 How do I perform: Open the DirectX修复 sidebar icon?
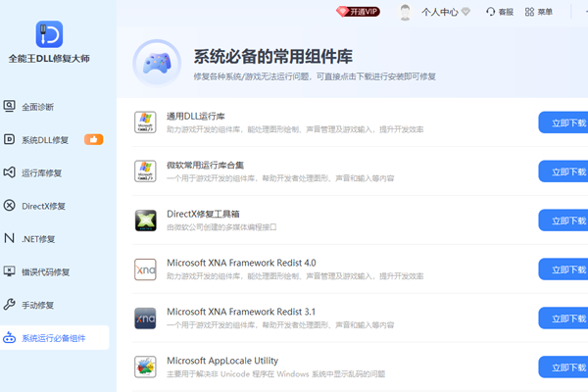tap(10, 206)
